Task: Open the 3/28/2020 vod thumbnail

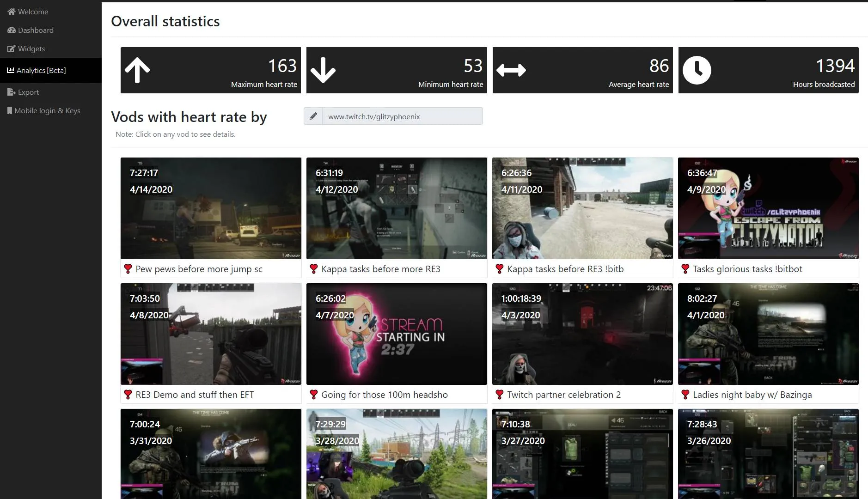Action: (397, 454)
